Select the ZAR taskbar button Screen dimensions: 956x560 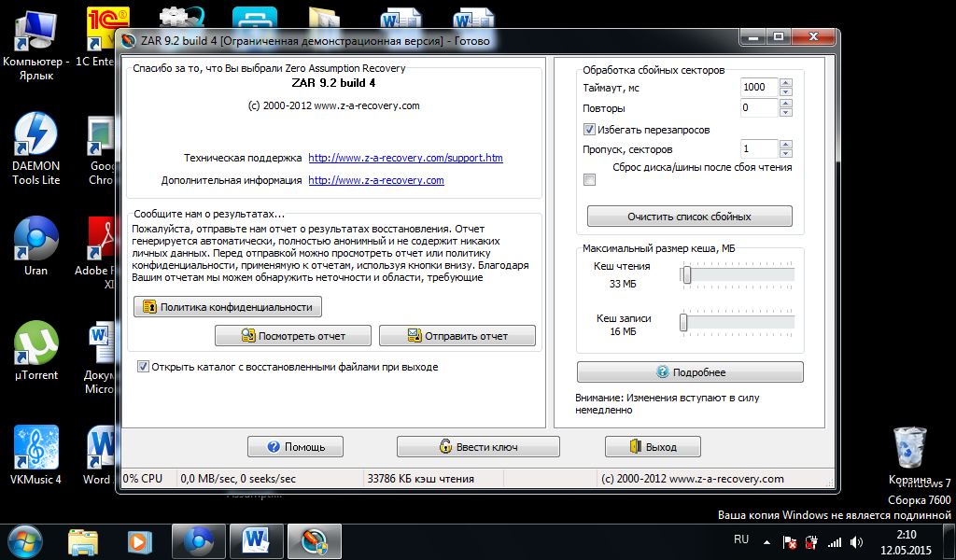(314, 541)
